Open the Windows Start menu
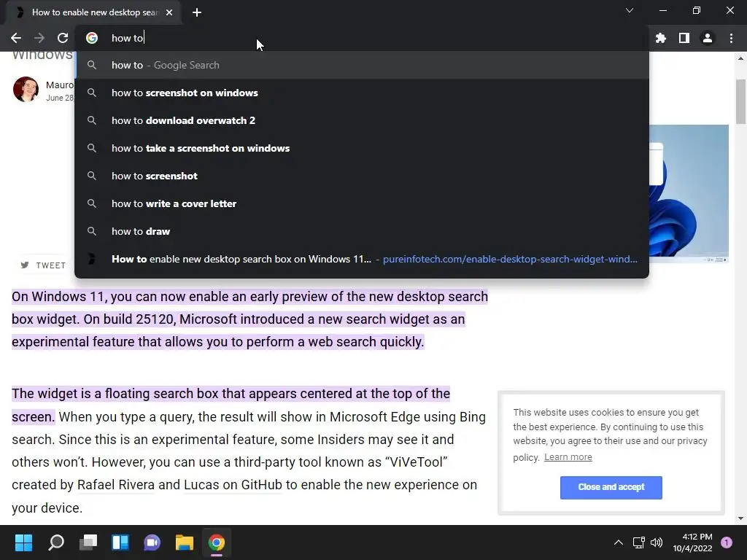The width and height of the screenshot is (747, 560). pyautogui.click(x=23, y=542)
